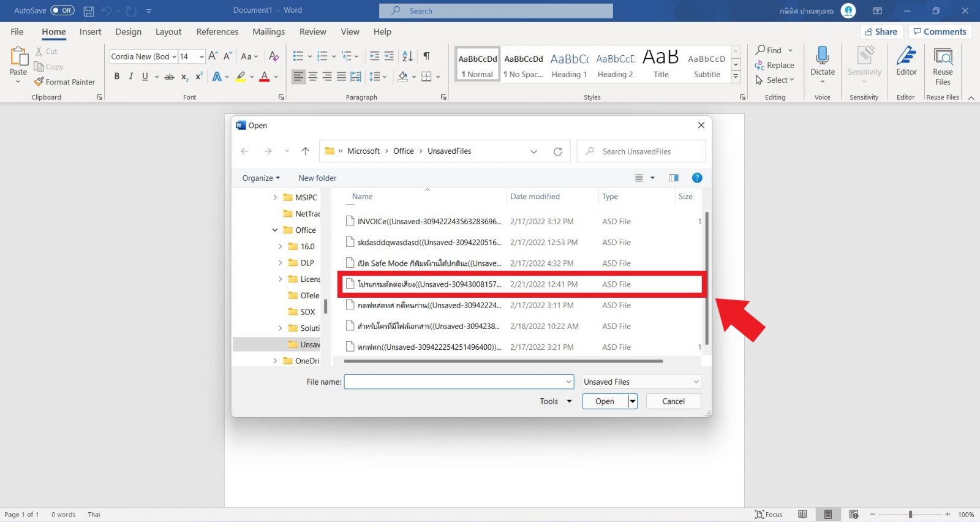980x522 pixels.
Task: Toggle the preview pane icon in dialog
Action: (x=673, y=178)
